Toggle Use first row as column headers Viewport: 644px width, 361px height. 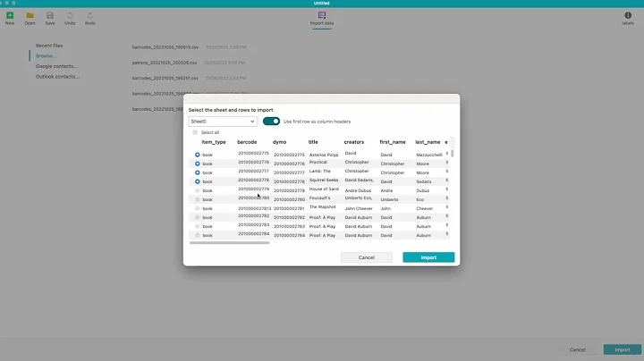[271, 122]
